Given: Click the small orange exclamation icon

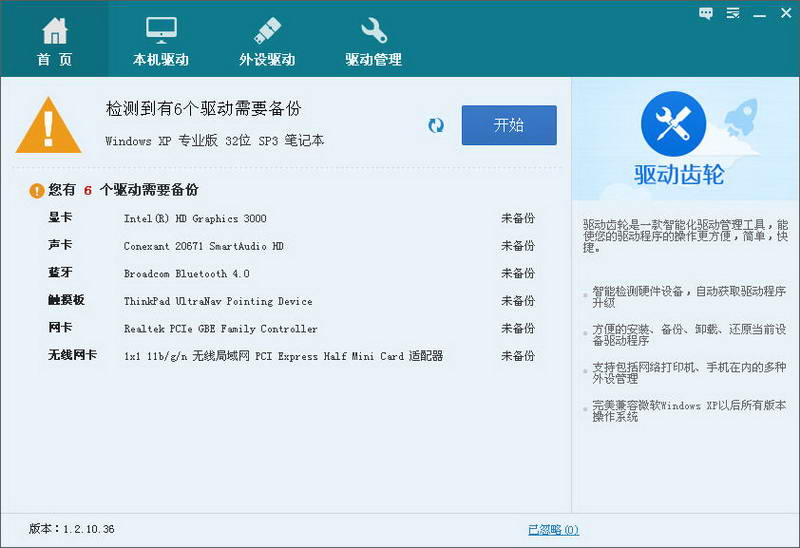Looking at the screenshot, I should (37, 191).
